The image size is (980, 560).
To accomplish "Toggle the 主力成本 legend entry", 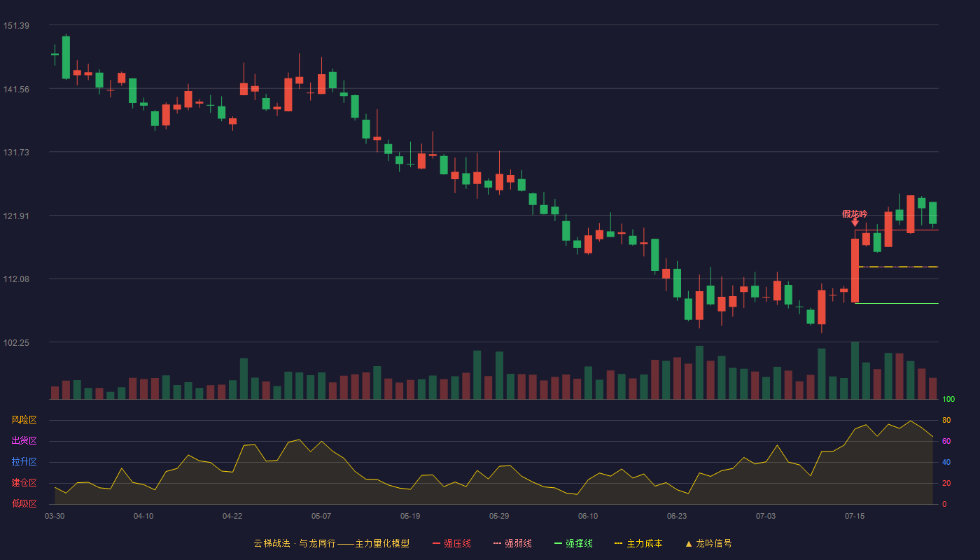I will 638,543.
